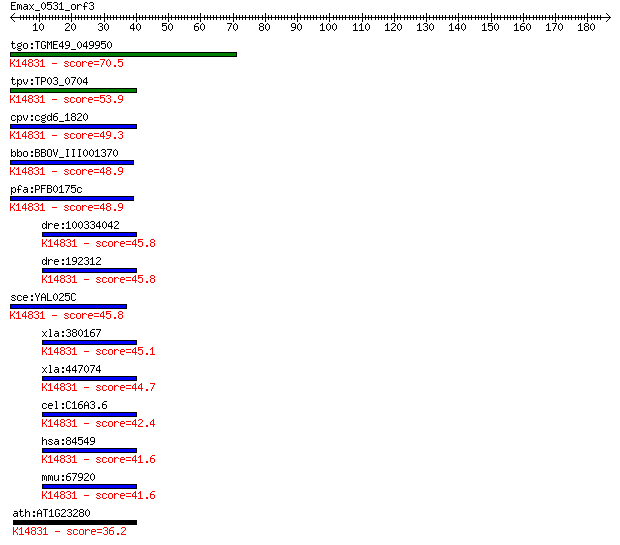
Task: Open the cel:C16A3.6 gene entry
Action: tap(74, 405)
